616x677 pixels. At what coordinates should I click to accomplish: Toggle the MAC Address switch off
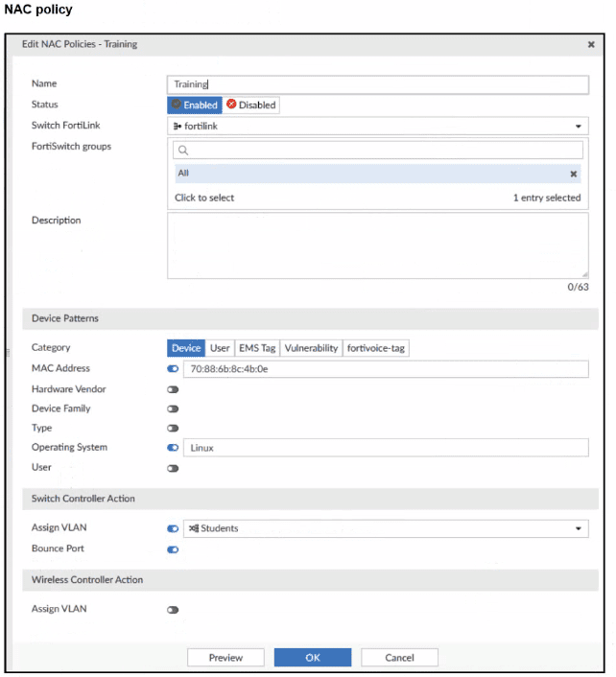coord(173,369)
